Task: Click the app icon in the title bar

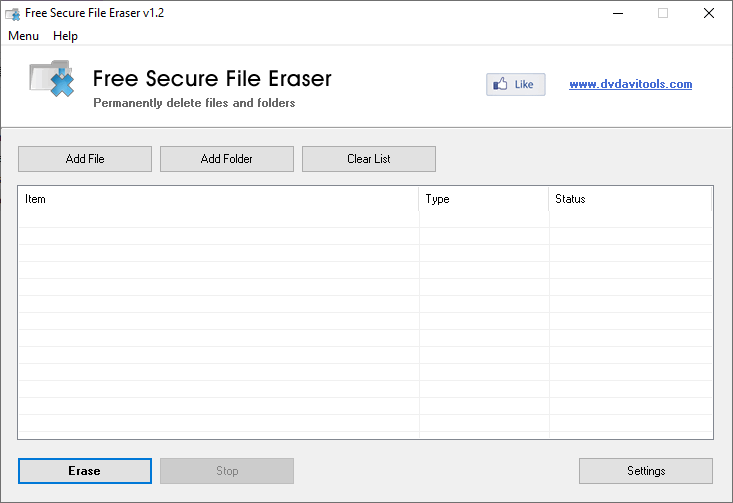Action: pos(12,12)
